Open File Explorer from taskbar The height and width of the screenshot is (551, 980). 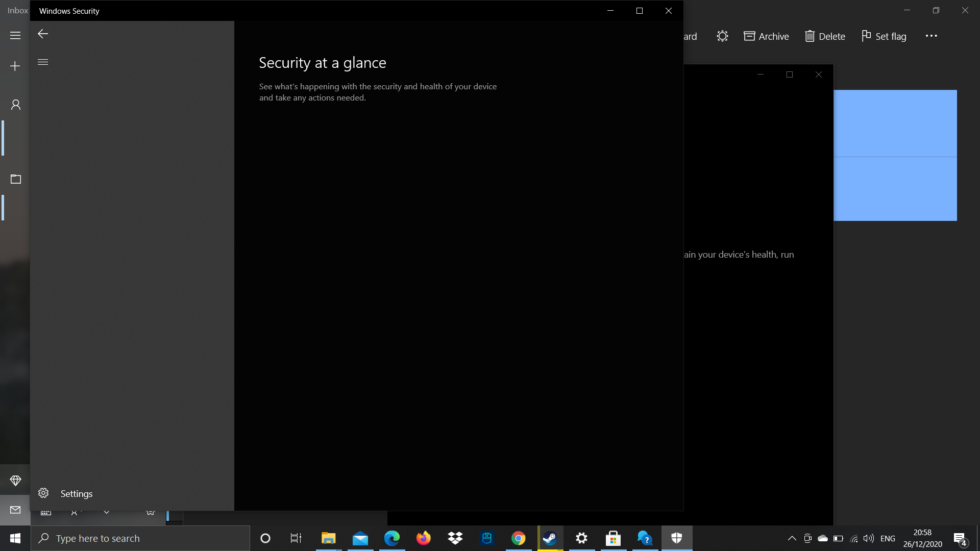[x=328, y=538]
